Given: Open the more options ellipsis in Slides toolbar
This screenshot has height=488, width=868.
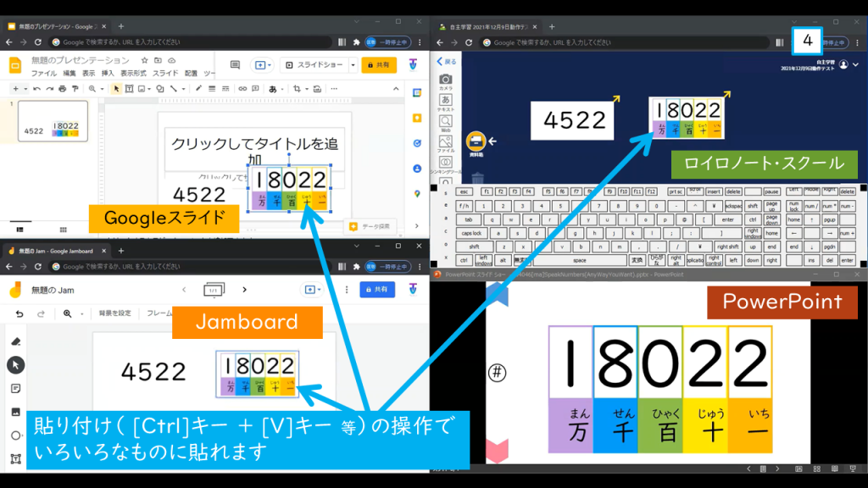Looking at the screenshot, I should [334, 88].
